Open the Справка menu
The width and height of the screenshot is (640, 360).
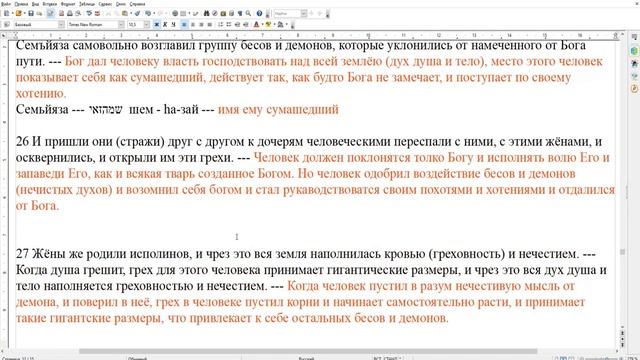137,4
